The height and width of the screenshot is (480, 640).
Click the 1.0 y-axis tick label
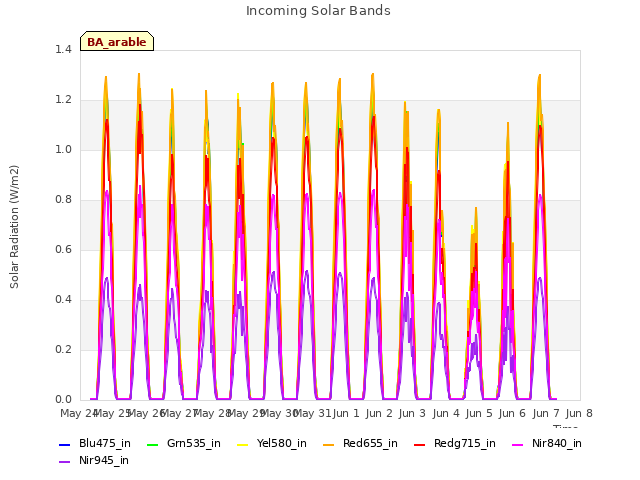point(63,149)
